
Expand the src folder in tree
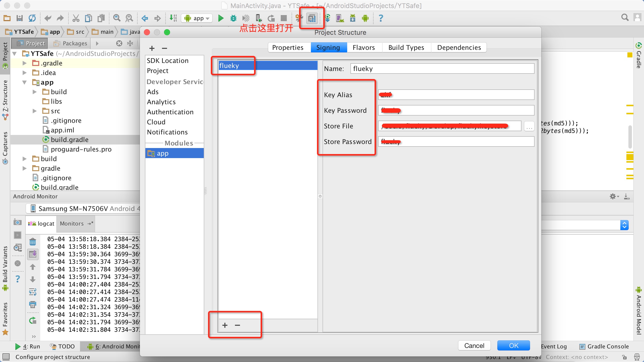[34, 111]
